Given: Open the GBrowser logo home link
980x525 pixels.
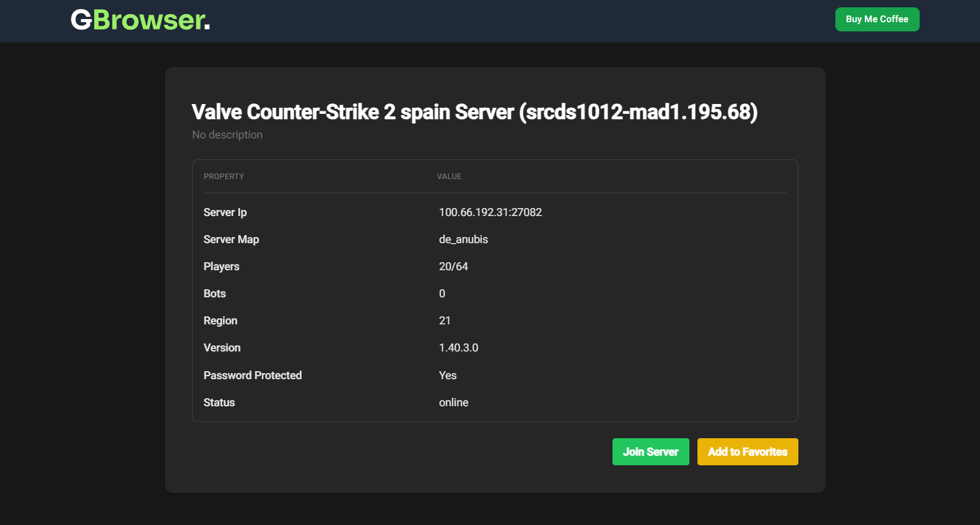Looking at the screenshot, I should point(140,20).
